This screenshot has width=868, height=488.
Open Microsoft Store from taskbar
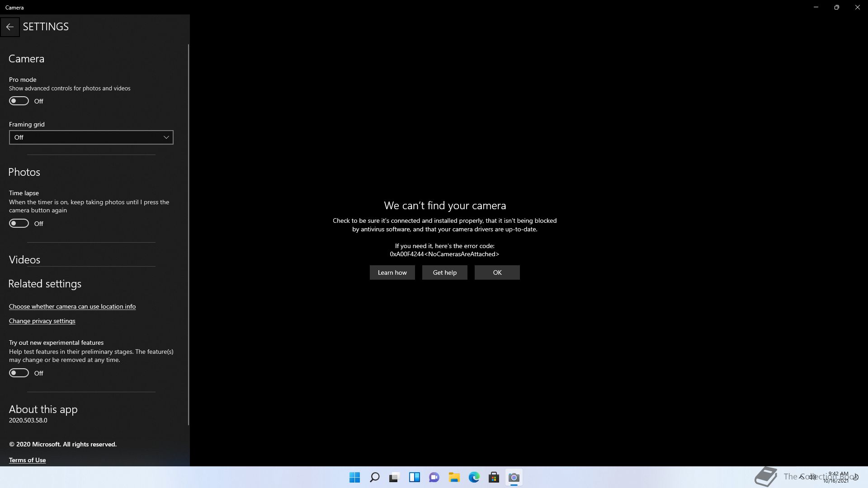coord(494,477)
